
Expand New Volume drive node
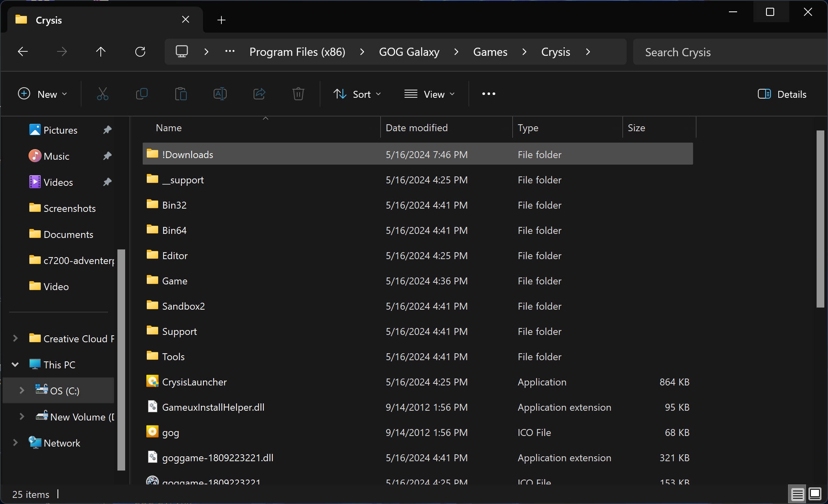click(22, 416)
